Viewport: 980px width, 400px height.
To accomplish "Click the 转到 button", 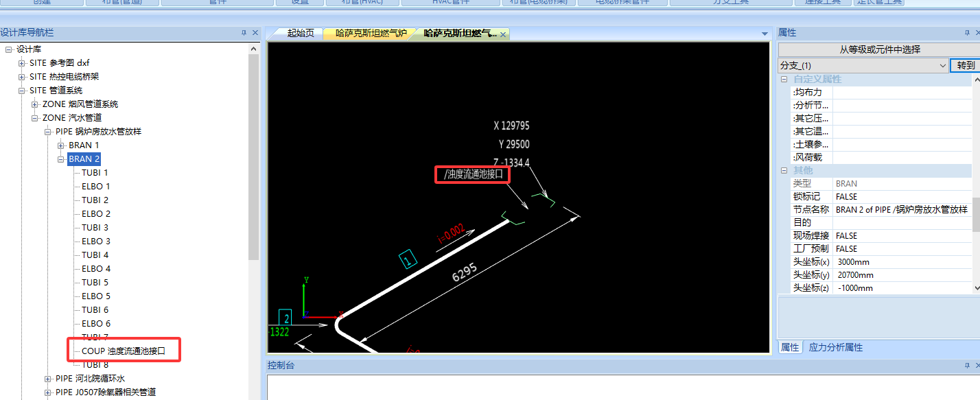I will point(965,65).
